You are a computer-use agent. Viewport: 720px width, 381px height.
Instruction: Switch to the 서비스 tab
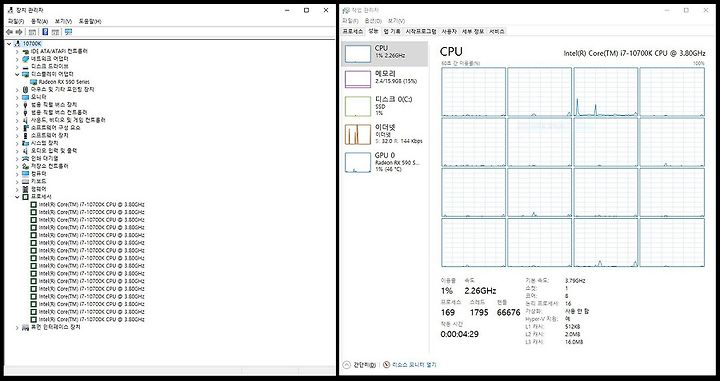(x=496, y=31)
